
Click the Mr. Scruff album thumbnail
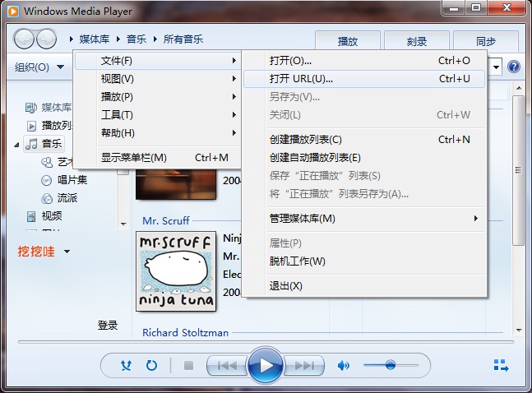pyautogui.click(x=175, y=271)
